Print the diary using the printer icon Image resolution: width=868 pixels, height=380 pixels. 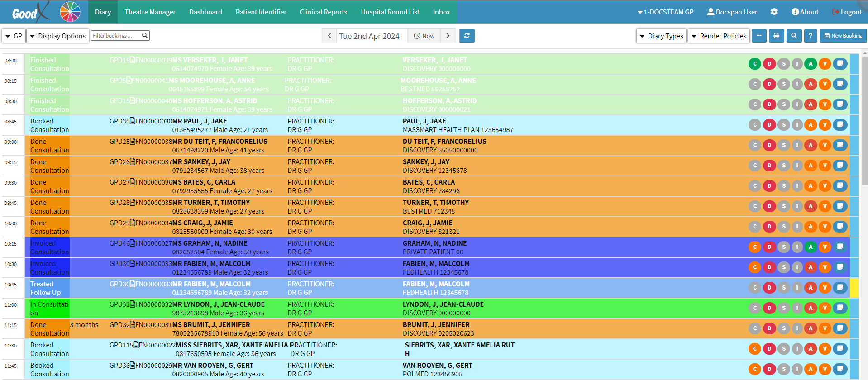click(x=776, y=36)
